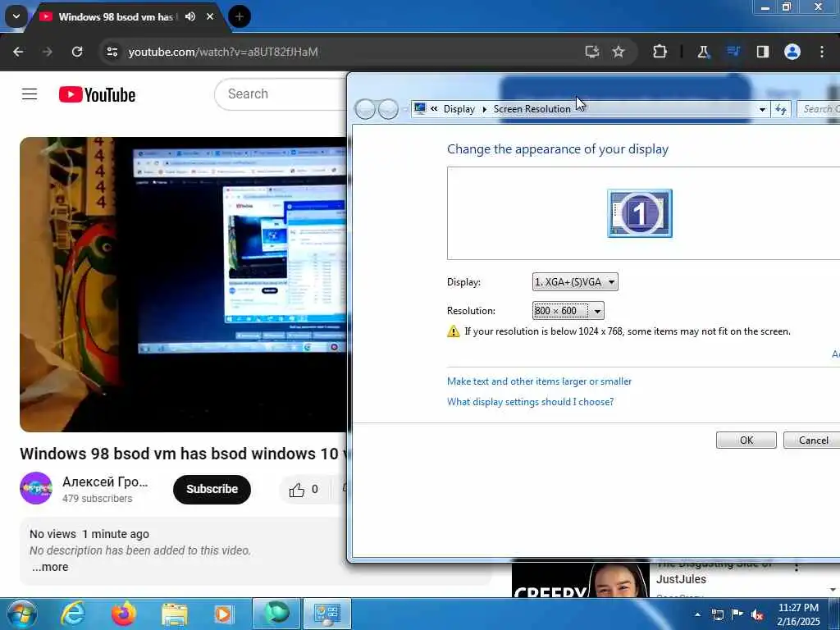Open network tray icon

click(717, 614)
